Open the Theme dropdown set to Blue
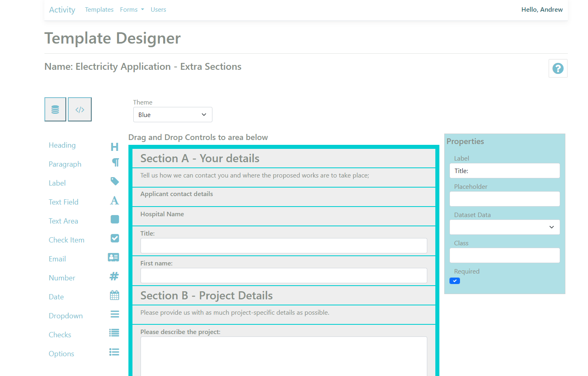The image size is (588, 376). point(172,115)
